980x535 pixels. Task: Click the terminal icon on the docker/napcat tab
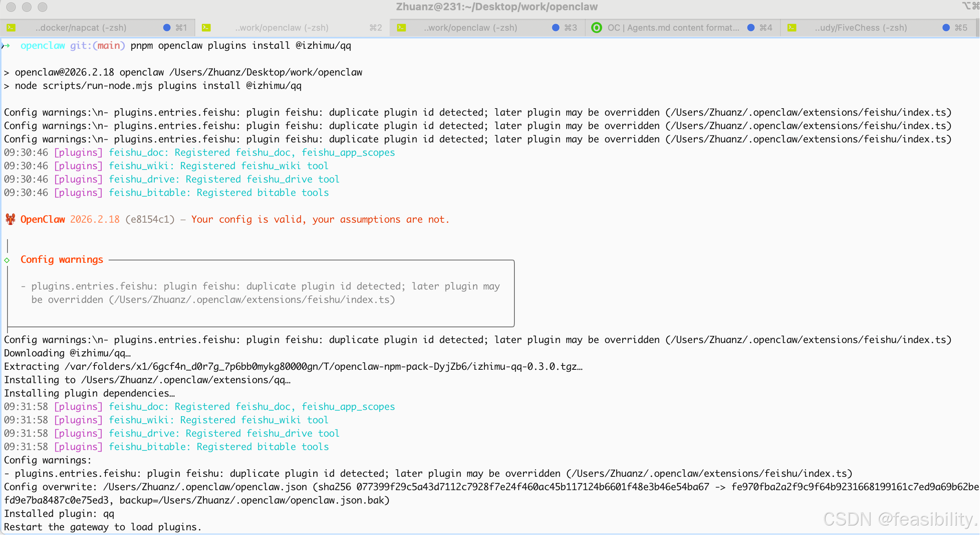(11, 28)
